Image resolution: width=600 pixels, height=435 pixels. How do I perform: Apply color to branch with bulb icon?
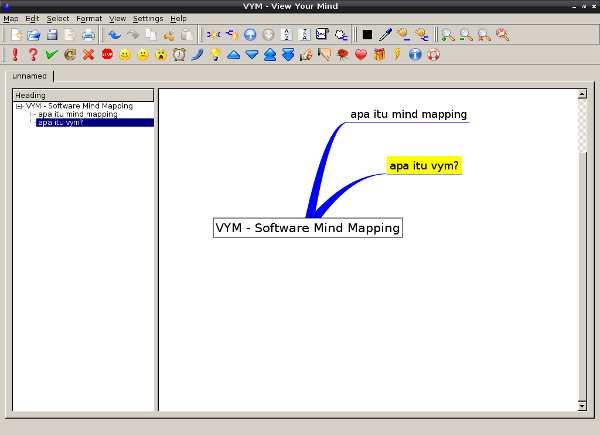pyautogui.click(x=403, y=35)
